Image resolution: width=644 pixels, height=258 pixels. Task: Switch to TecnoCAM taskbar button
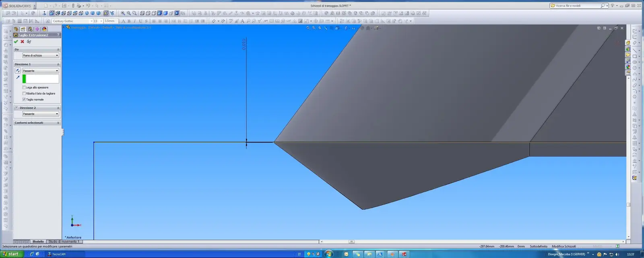(x=66, y=254)
